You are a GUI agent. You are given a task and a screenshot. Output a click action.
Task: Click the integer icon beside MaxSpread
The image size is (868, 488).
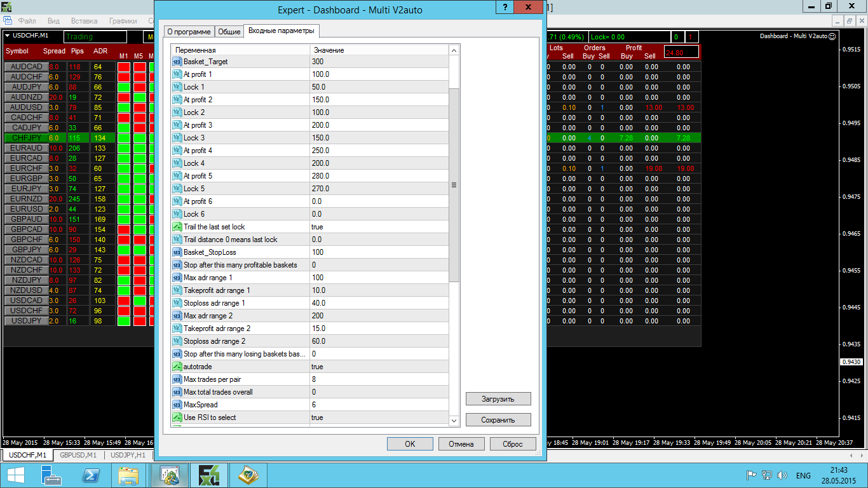point(177,405)
